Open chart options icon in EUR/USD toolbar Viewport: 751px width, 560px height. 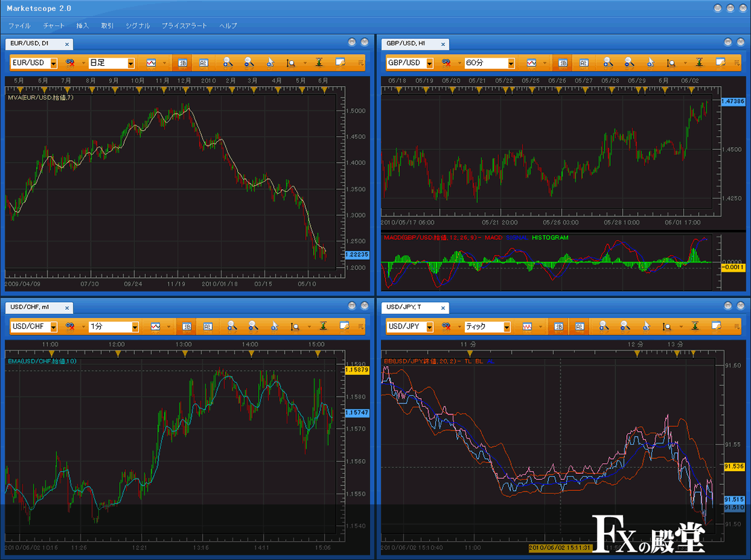(340, 62)
